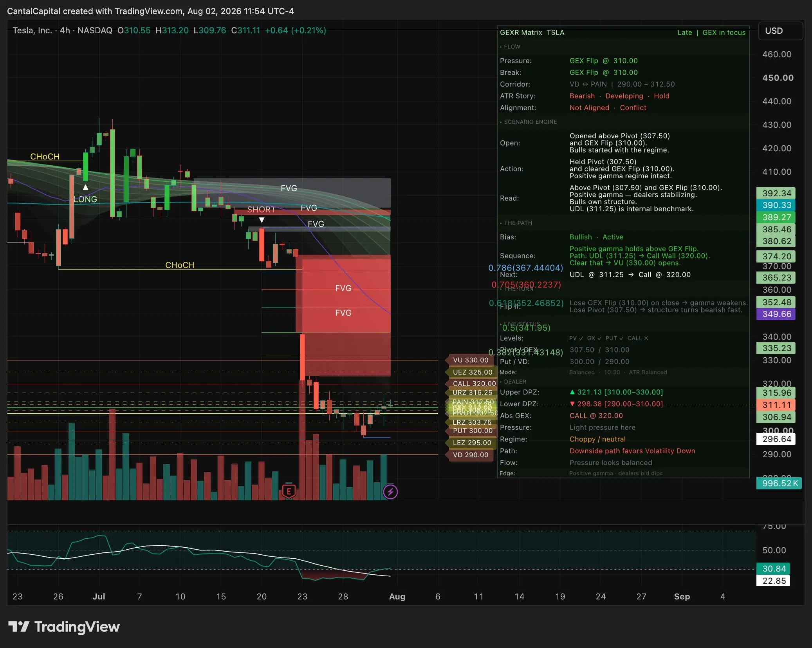812x648 pixels.
Task: Click the VD 290.00 level label
Action: [470, 455]
